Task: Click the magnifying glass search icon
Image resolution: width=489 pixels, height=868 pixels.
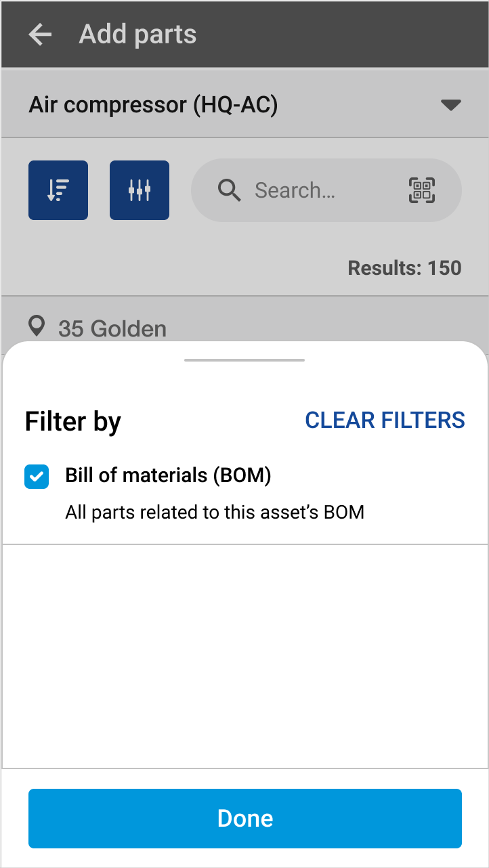Action: point(230,191)
